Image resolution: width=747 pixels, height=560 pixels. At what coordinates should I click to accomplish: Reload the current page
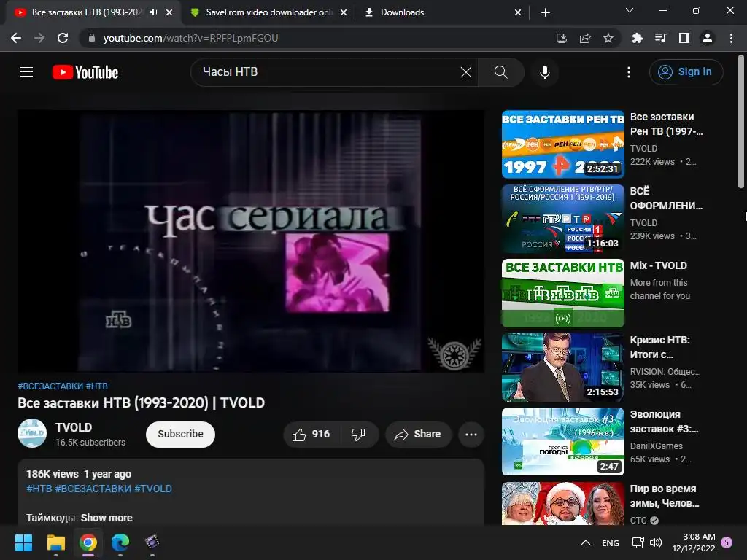pos(63,38)
